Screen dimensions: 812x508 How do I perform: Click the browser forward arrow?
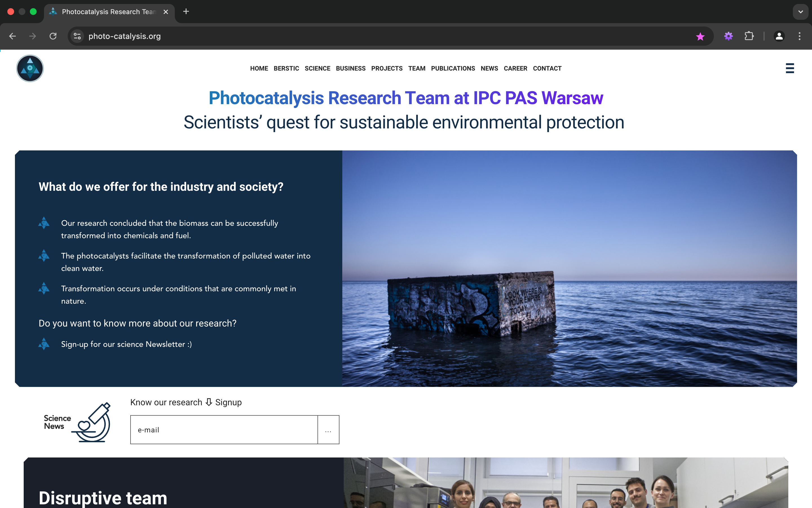pyautogui.click(x=32, y=36)
